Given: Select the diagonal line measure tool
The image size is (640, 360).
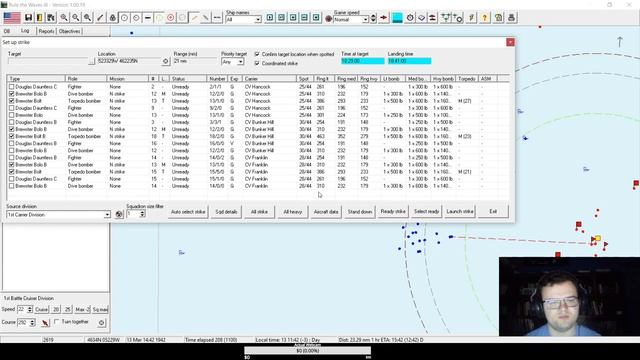Looking at the screenshot, I should pos(100,18).
